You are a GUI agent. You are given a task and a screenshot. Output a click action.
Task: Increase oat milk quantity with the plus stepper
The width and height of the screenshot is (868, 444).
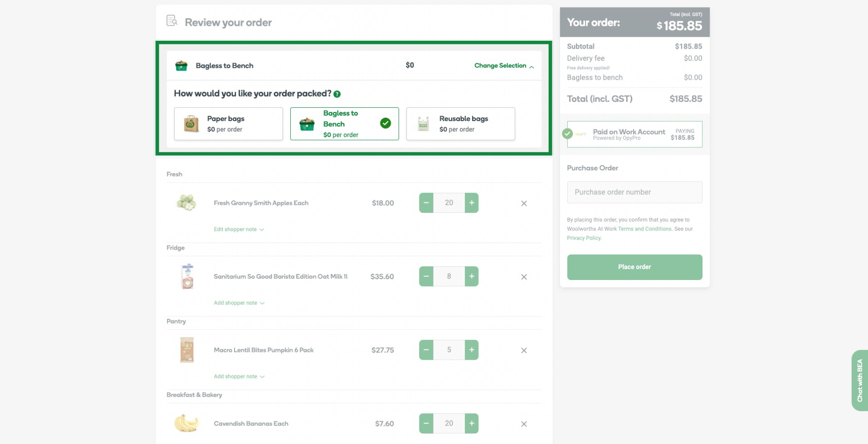pos(471,276)
